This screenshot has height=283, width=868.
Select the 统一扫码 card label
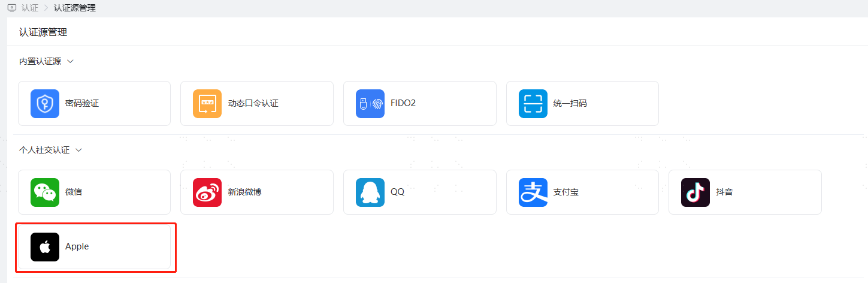(x=570, y=104)
